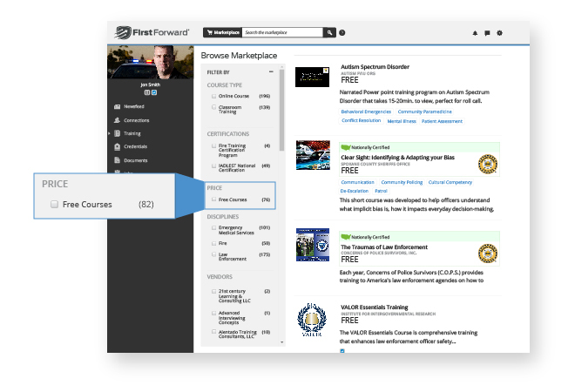Go to Credentials in sidebar
575x392 pixels.
point(135,146)
